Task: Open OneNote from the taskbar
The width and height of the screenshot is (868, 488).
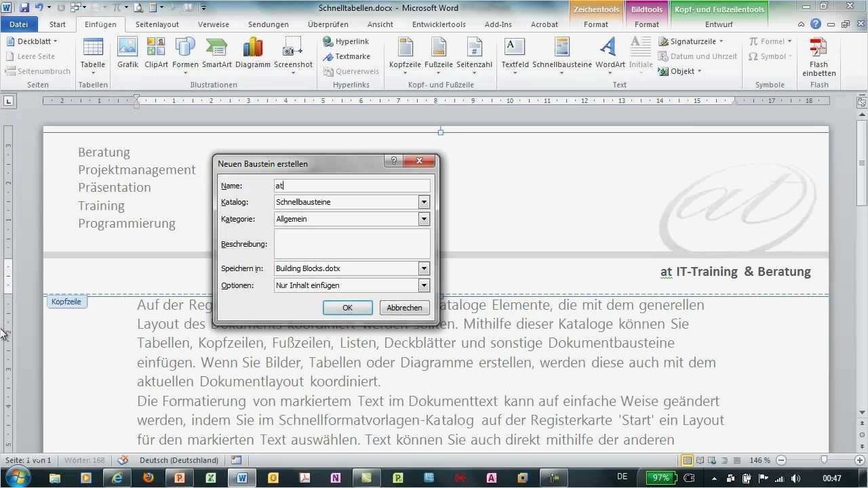Action: pos(335,477)
